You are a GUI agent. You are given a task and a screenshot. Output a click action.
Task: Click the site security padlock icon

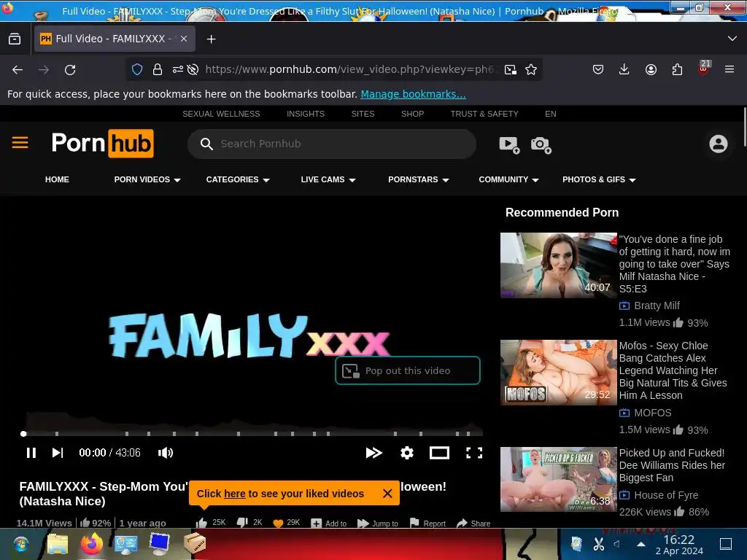[158, 69]
